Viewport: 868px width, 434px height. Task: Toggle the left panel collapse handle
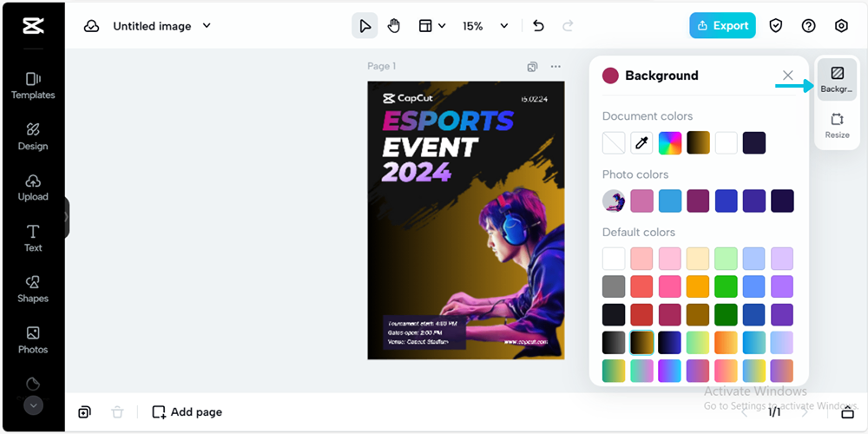tap(67, 217)
